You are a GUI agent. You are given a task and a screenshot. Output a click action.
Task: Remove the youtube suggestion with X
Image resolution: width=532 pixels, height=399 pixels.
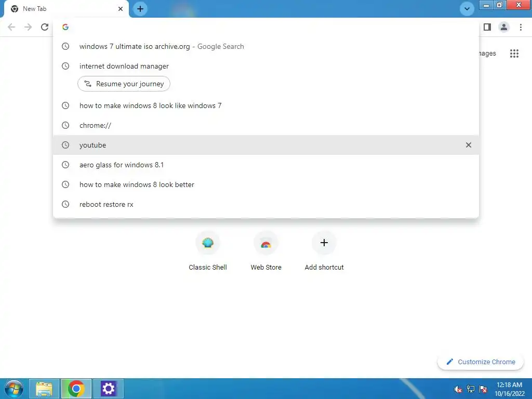click(469, 145)
